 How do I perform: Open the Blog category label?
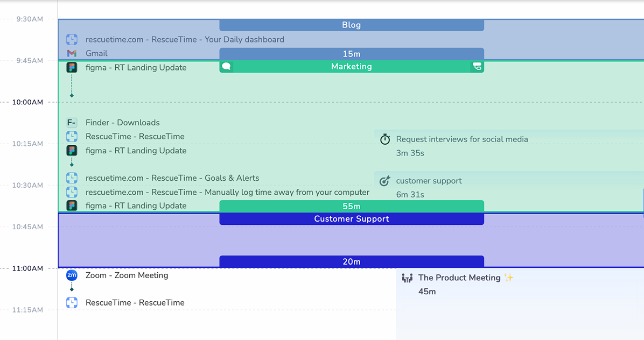351,25
